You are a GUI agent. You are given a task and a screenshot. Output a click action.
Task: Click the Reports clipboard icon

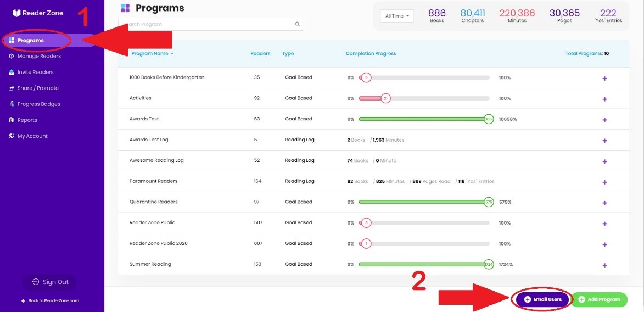point(12,120)
